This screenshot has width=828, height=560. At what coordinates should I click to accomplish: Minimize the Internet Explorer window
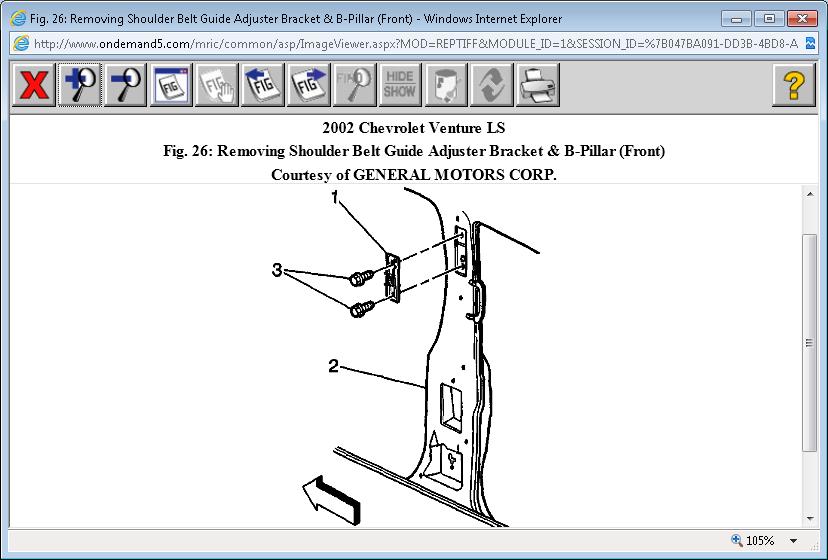point(737,19)
